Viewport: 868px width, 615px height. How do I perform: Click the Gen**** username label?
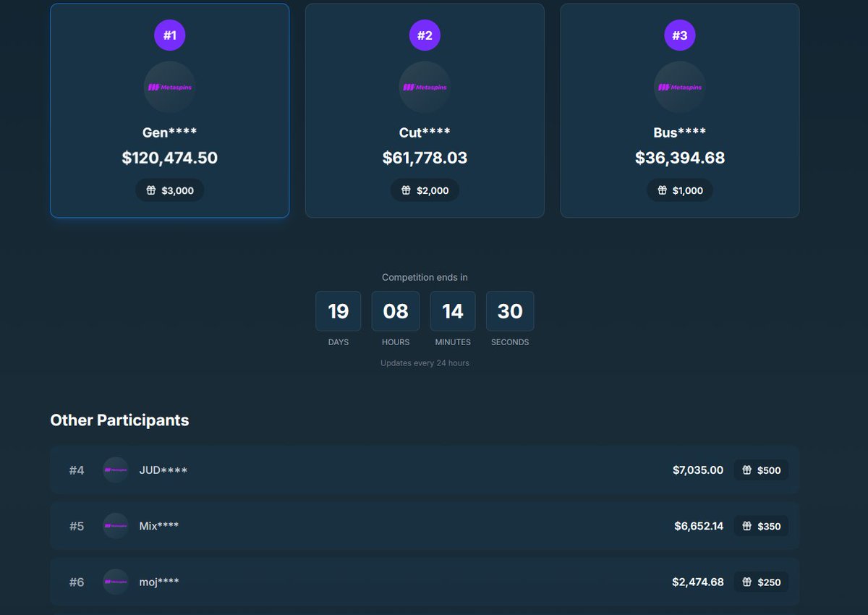pos(170,132)
